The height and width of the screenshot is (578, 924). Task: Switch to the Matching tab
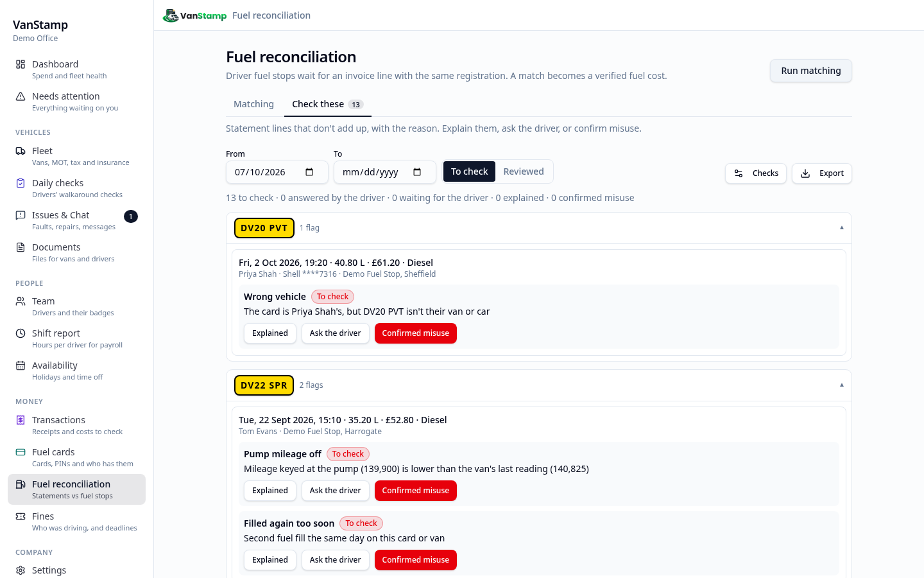coord(253,104)
